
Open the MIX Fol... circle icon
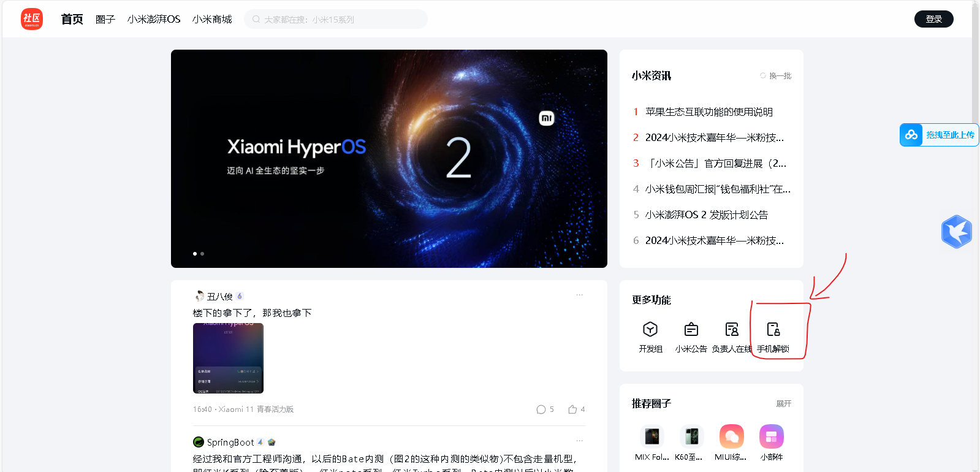(652, 436)
